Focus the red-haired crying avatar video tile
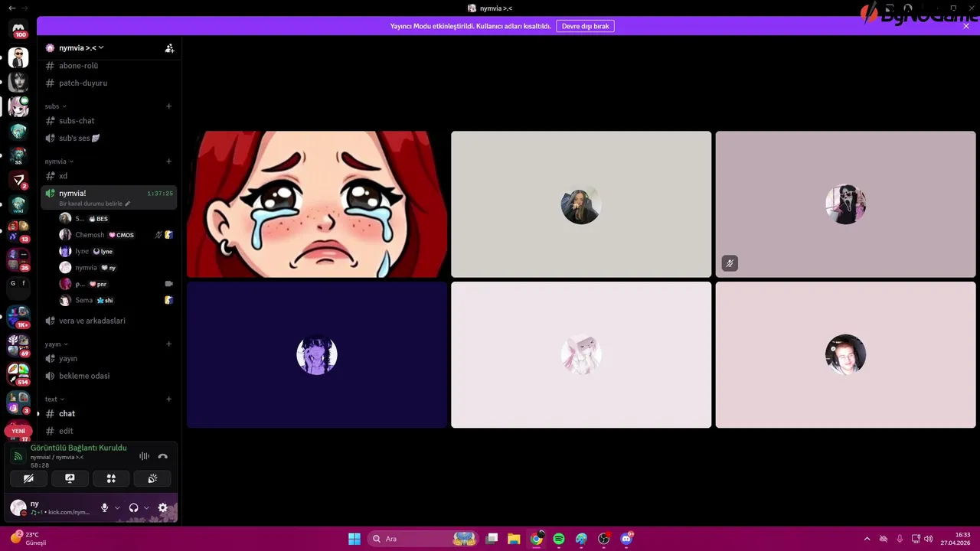The image size is (980, 551). pos(317,204)
